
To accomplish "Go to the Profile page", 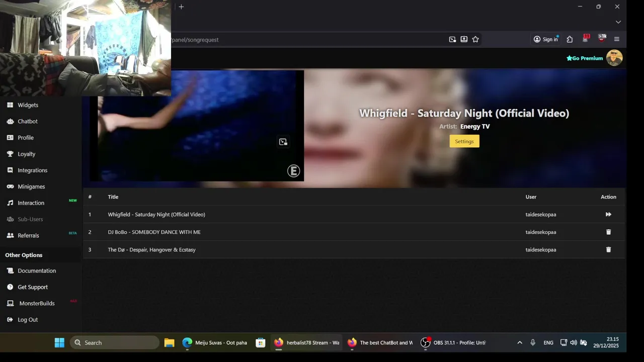I will coord(26,138).
